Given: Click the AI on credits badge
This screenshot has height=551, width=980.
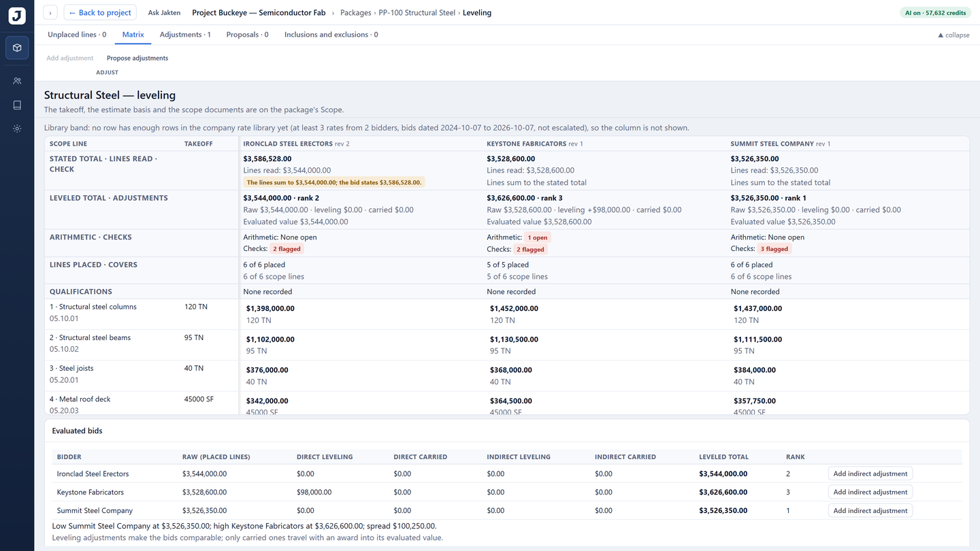Looking at the screenshot, I should 935,12.
